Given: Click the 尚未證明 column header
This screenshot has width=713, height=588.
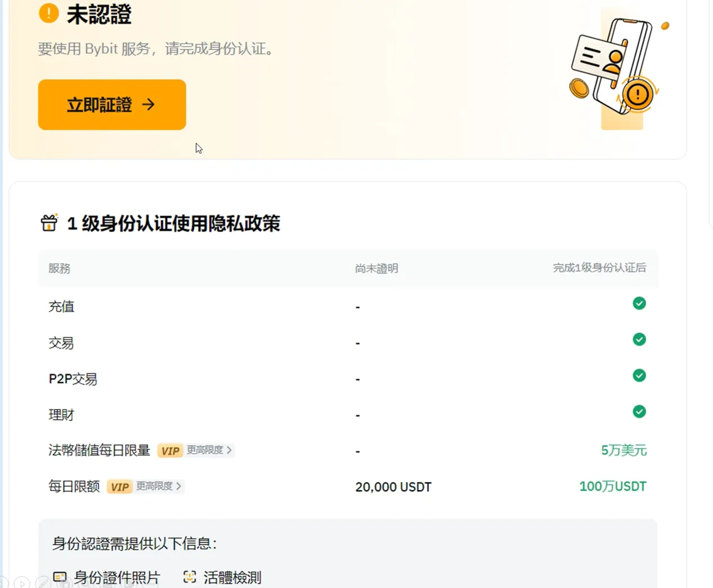Looking at the screenshot, I should click(x=376, y=268).
